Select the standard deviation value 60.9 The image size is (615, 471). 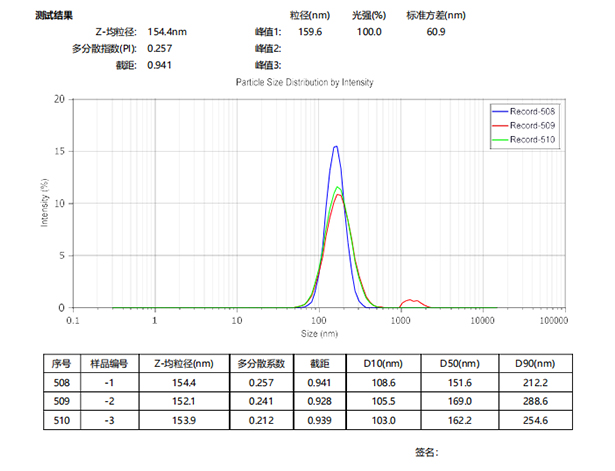pos(435,33)
